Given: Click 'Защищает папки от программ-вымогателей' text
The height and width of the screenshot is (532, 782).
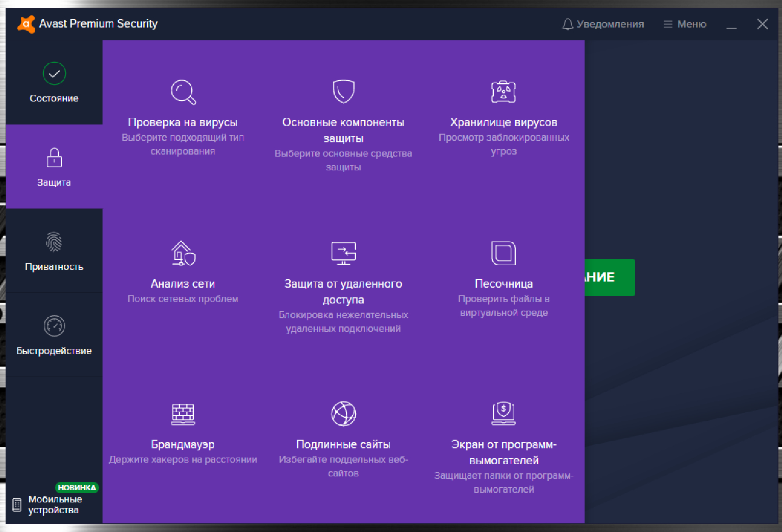Looking at the screenshot, I should (503, 483).
